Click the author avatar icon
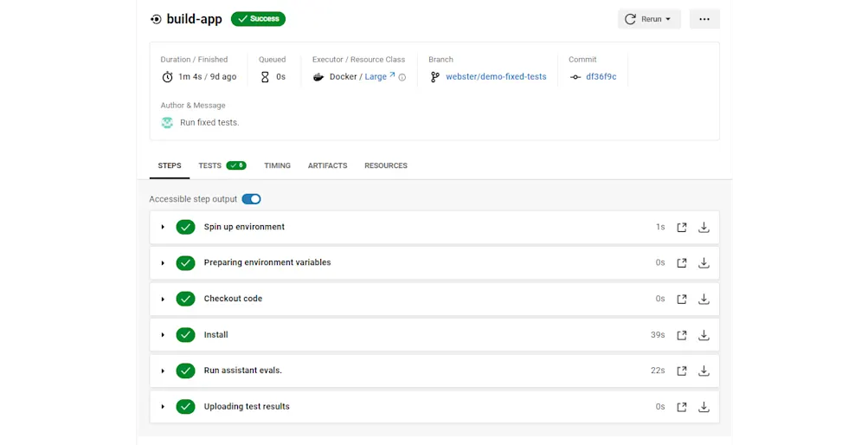The image size is (868, 445). point(167,123)
